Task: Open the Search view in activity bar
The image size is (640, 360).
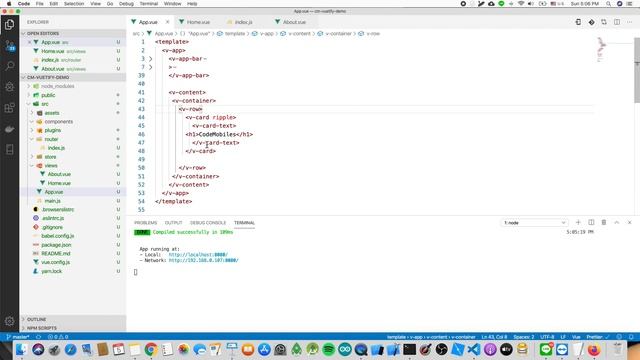Action: pyautogui.click(x=9, y=66)
